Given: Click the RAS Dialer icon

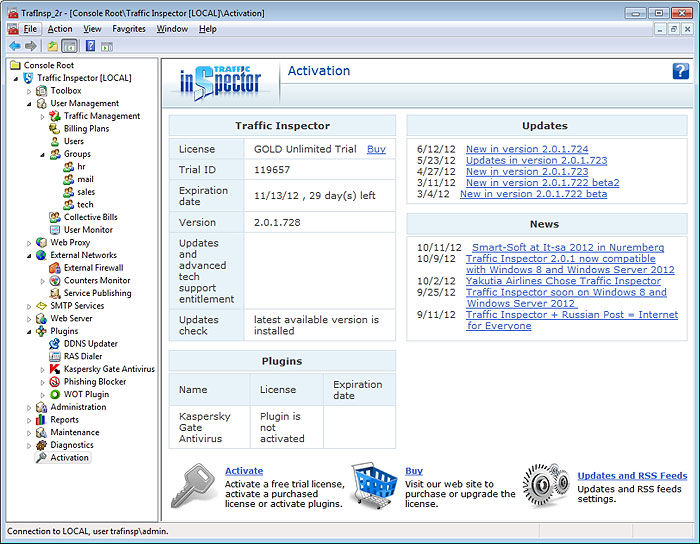Looking at the screenshot, I should (x=54, y=356).
